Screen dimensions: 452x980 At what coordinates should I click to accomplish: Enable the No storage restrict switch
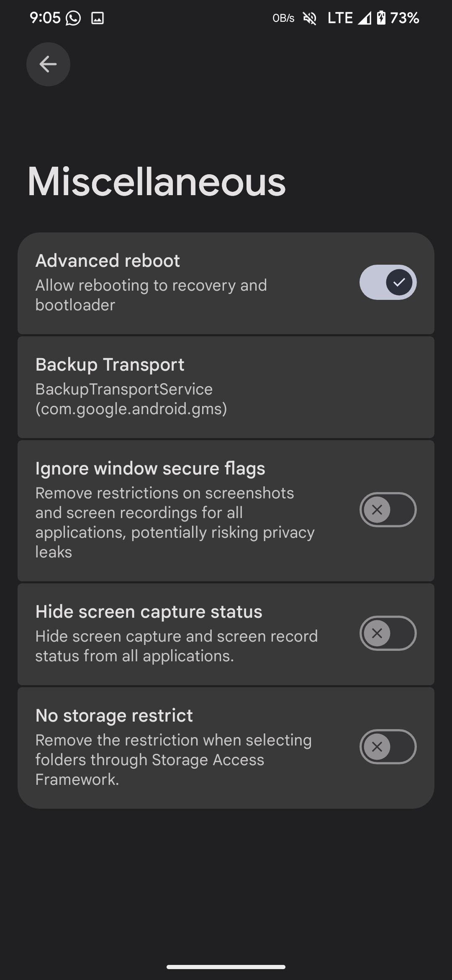pyautogui.click(x=388, y=747)
